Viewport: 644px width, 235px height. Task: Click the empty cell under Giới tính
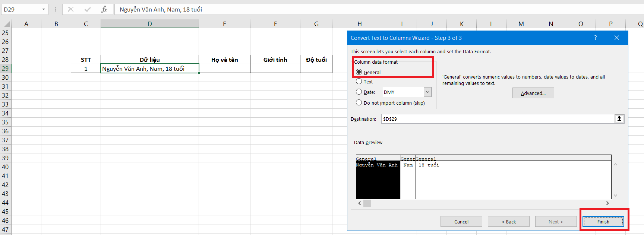click(x=275, y=69)
